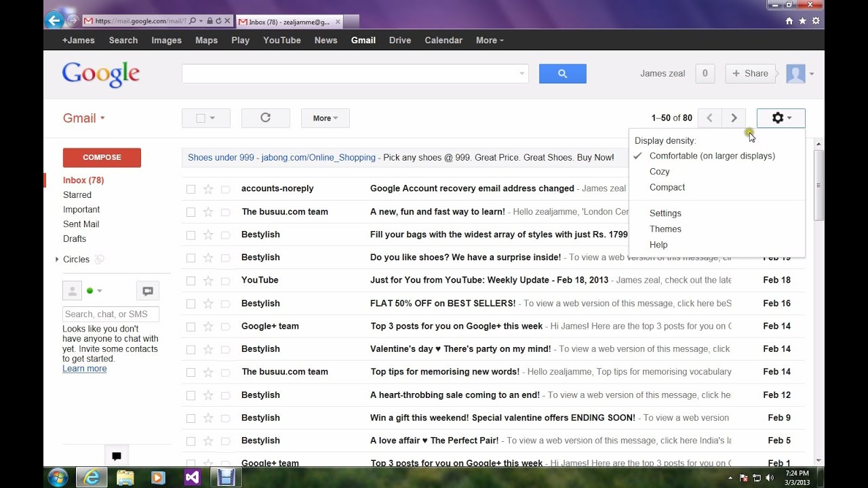Open the Starred label

(77, 195)
